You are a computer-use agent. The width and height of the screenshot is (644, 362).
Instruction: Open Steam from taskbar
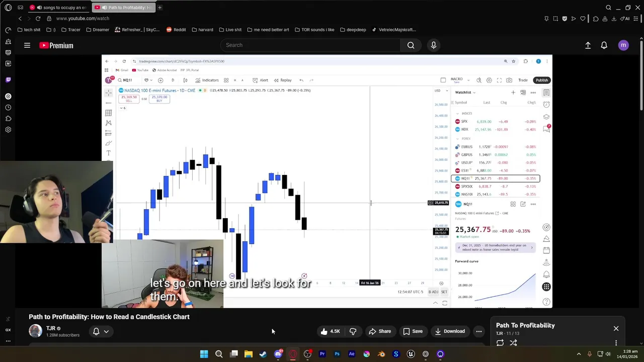click(263, 354)
